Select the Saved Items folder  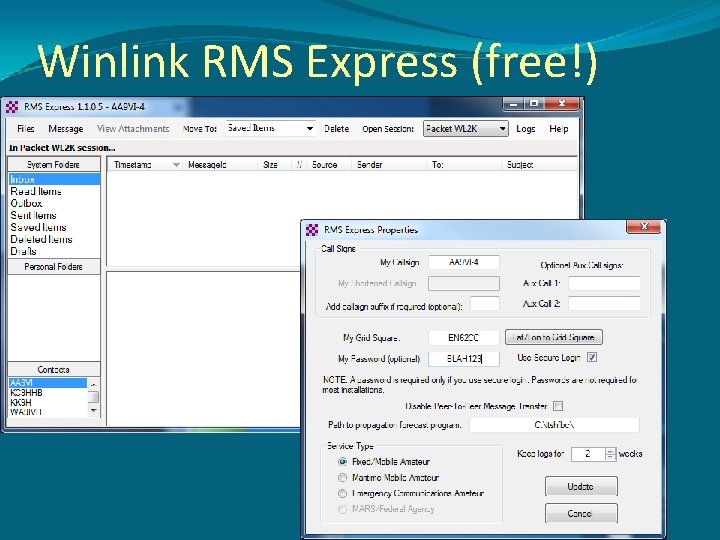pos(38,227)
